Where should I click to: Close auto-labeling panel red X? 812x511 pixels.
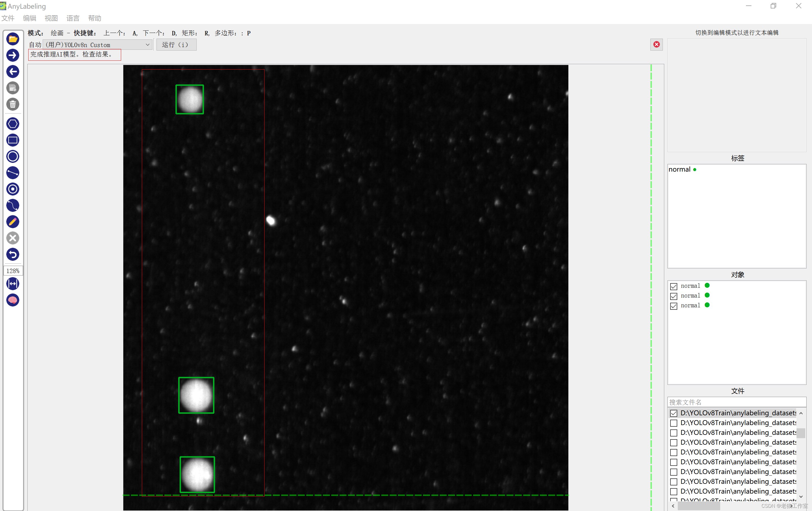pyautogui.click(x=656, y=45)
